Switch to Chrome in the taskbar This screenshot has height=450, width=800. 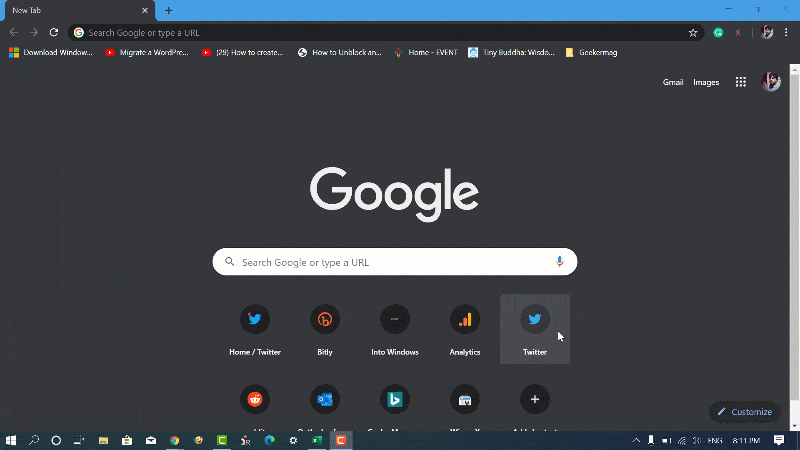[174, 440]
